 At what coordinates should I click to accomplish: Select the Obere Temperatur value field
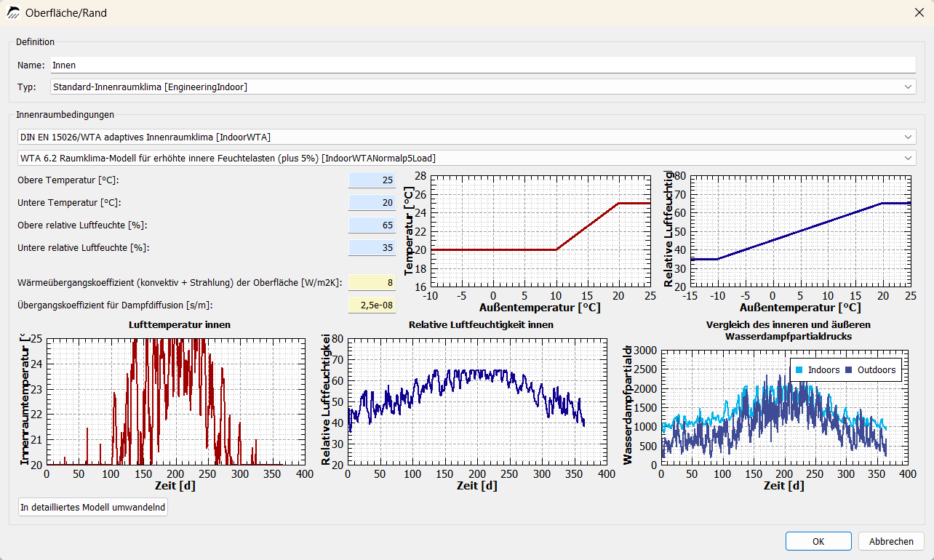(x=372, y=180)
